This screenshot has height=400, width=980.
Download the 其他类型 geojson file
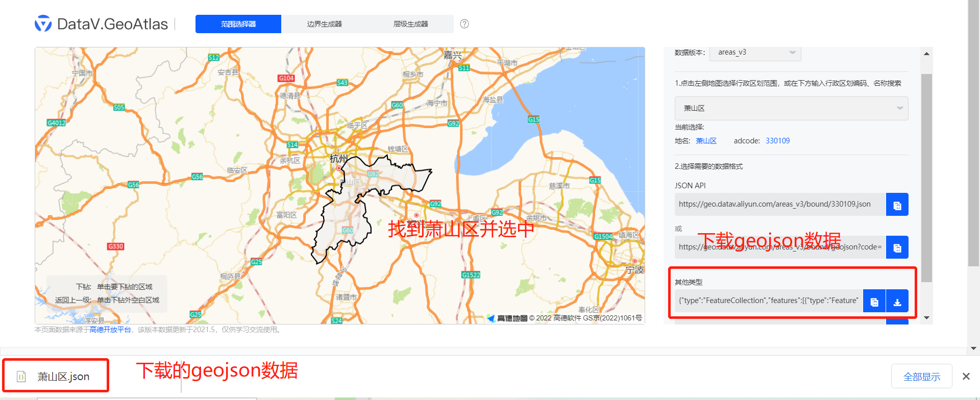pos(897,301)
